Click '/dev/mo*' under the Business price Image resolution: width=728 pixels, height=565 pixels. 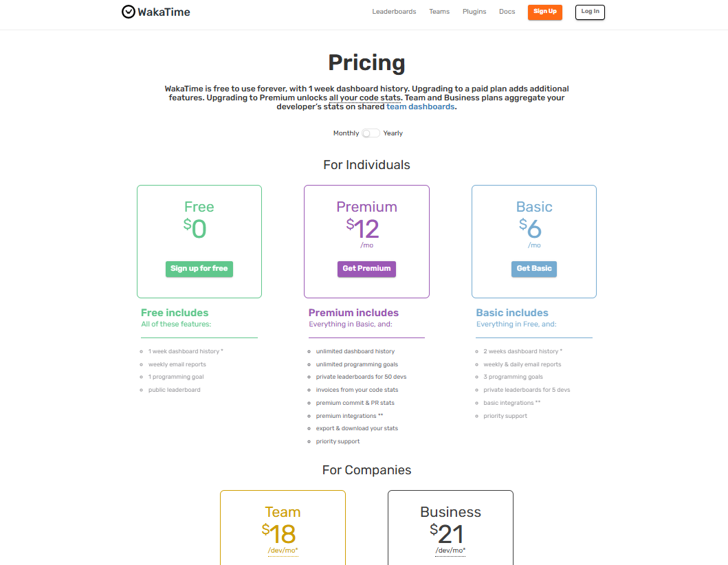pyautogui.click(x=450, y=550)
